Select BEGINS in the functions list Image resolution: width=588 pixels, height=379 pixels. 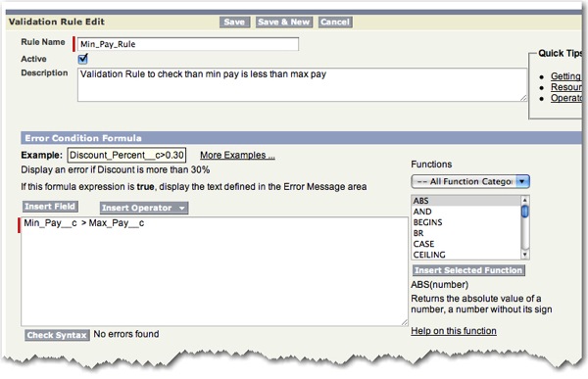[466, 222]
